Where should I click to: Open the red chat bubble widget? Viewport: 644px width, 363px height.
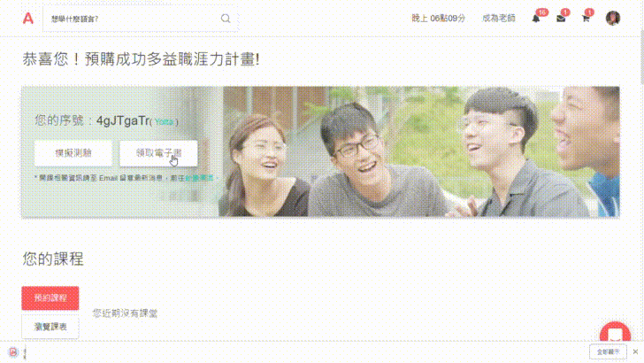point(615,332)
